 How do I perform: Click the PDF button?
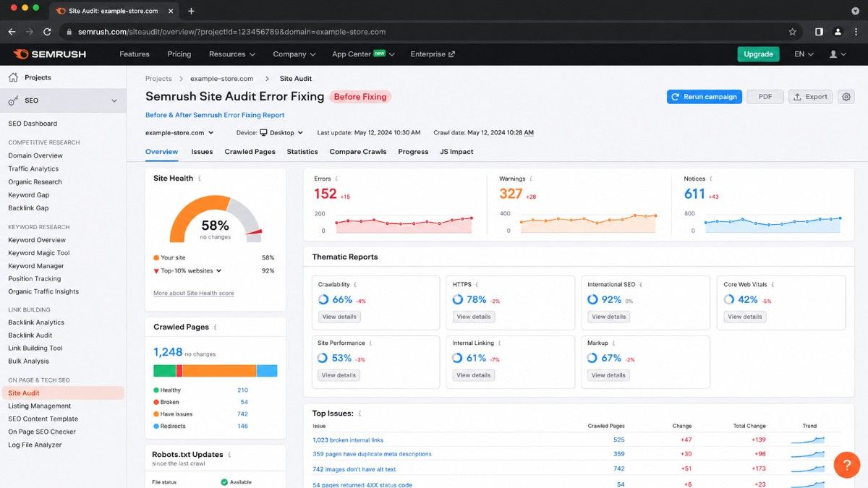(765, 97)
